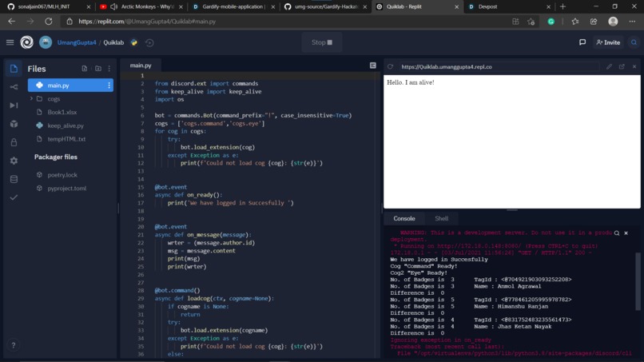Click the console vertical scrollbar
Image resolution: width=644 pixels, height=362 pixels.
[x=638, y=281]
